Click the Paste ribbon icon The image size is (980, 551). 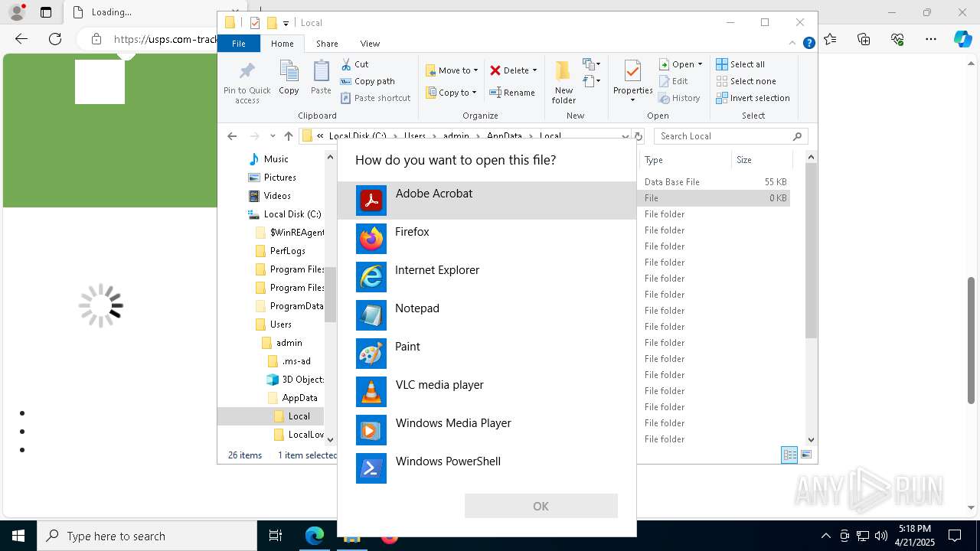tap(321, 78)
